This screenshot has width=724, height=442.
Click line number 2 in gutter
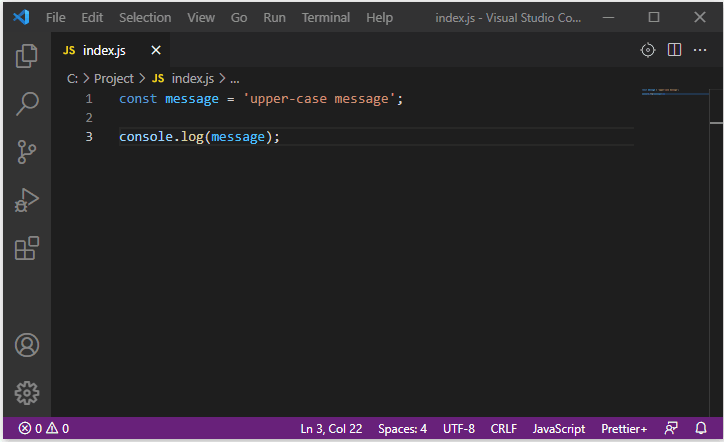pos(89,118)
